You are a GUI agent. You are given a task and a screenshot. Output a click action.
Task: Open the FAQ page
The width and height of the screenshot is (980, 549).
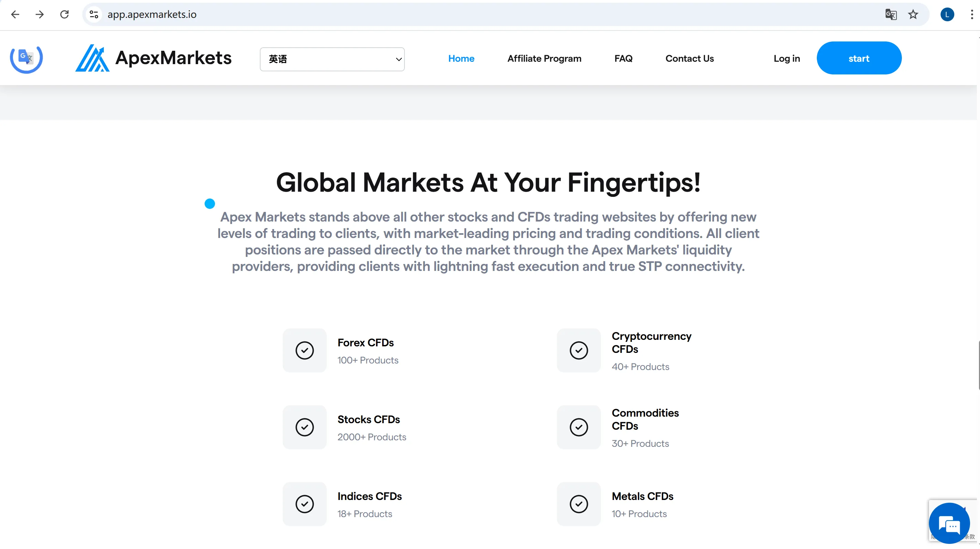(x=623, y=58)
